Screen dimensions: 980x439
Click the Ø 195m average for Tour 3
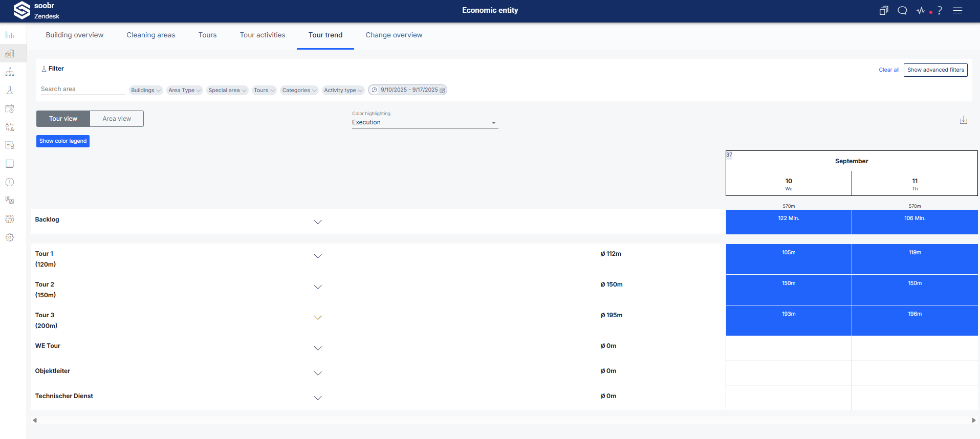click(x=612, y=315)
